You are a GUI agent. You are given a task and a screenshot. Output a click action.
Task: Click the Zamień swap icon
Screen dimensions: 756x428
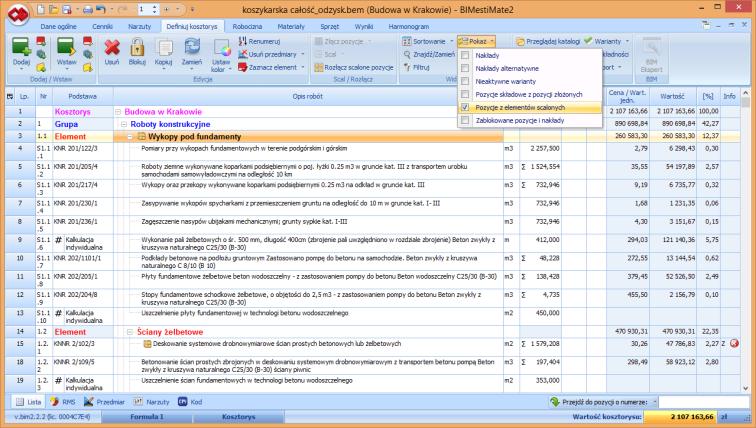(x=192, y=48)
